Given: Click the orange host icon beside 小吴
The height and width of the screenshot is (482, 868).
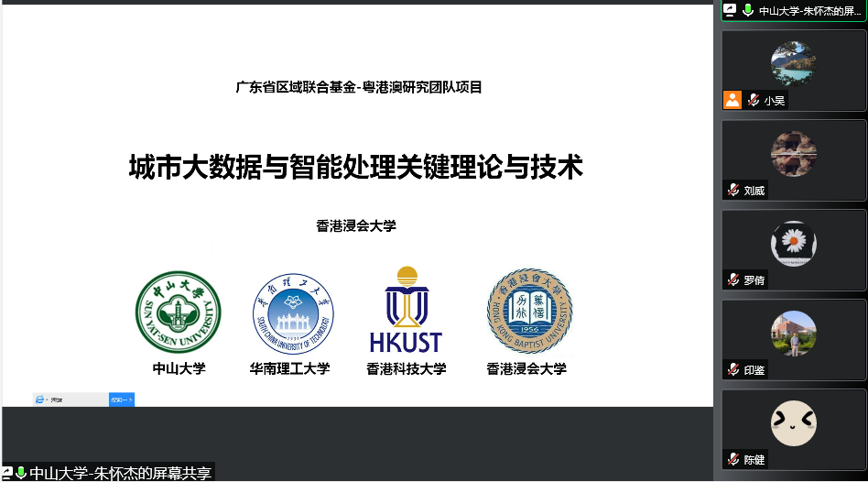Looking at the screenshot, I should (732, 100).
